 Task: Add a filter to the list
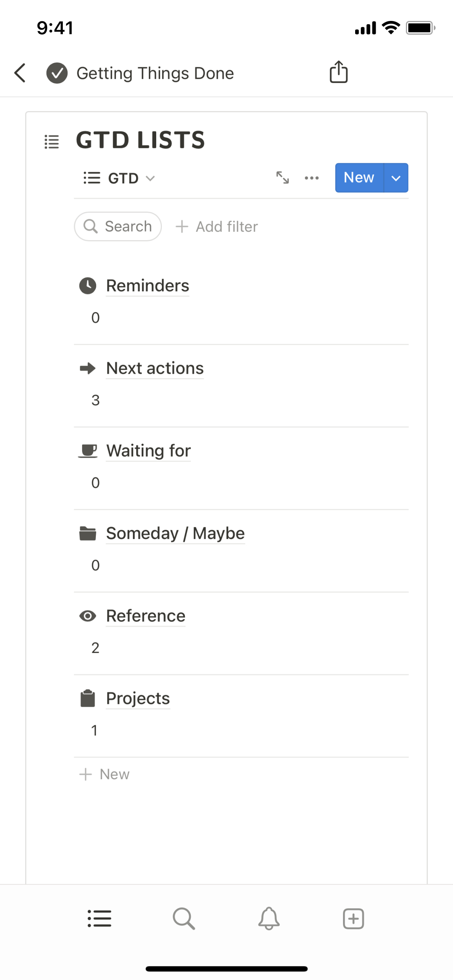pos(217,226)
